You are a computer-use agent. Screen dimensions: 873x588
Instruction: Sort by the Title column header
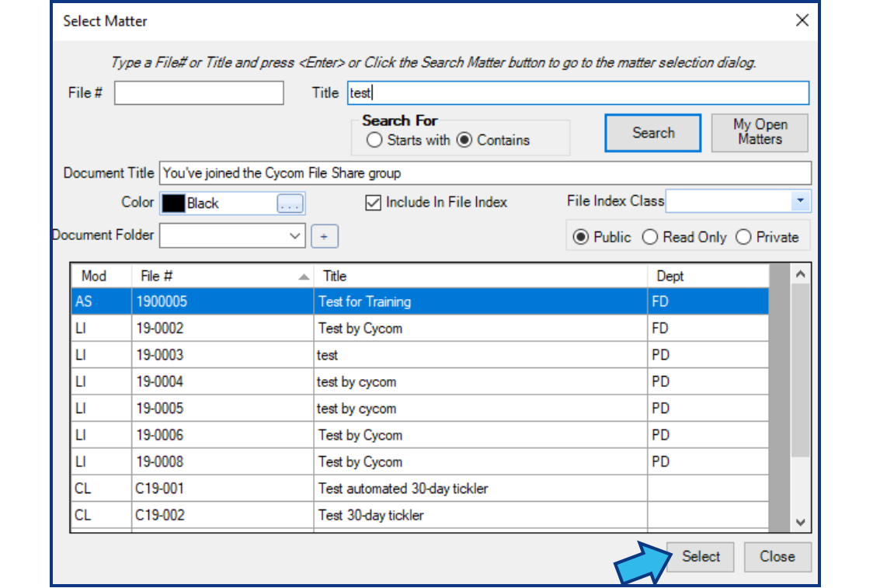[481, 277]
